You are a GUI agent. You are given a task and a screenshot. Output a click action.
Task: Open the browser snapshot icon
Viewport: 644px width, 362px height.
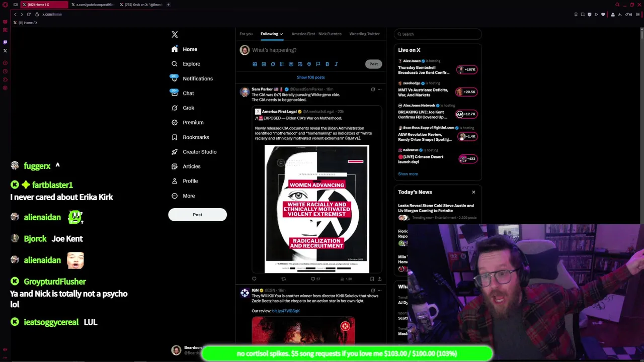pyautogui.click(x=583, y=14)
